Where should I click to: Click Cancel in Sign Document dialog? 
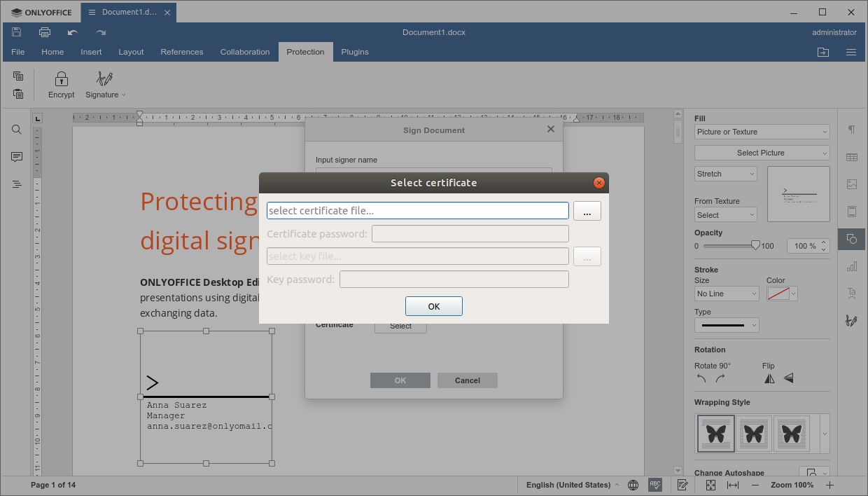[468, 380]
